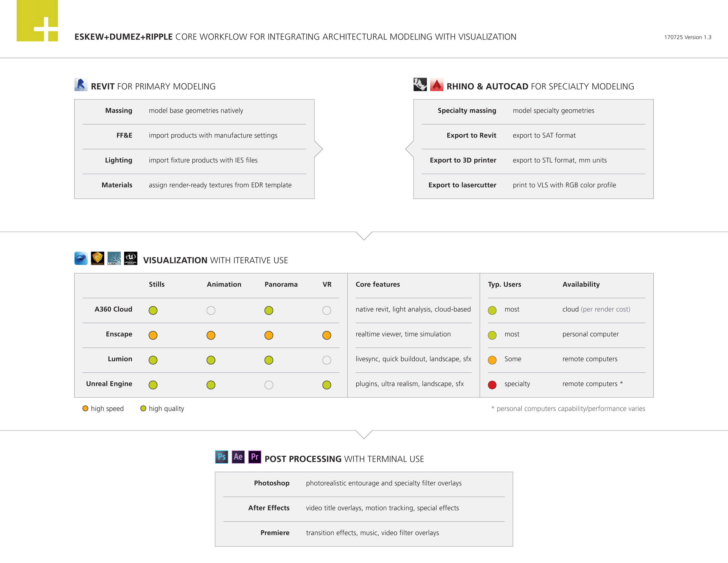Click the FF&E row label
The height and width of the screenshot is (563, 728).
click(124, 136)
